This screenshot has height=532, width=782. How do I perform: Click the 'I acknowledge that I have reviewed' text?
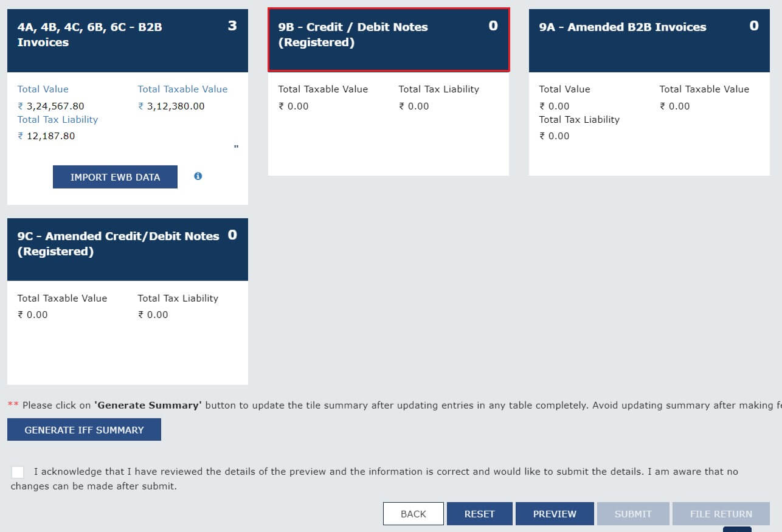[x=243, y=471]
